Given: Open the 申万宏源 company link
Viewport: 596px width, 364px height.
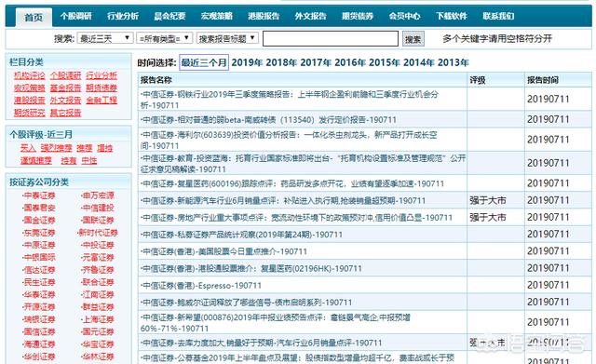Looking at the screenshot, I should pyautogui.click(x=97, y=195).
